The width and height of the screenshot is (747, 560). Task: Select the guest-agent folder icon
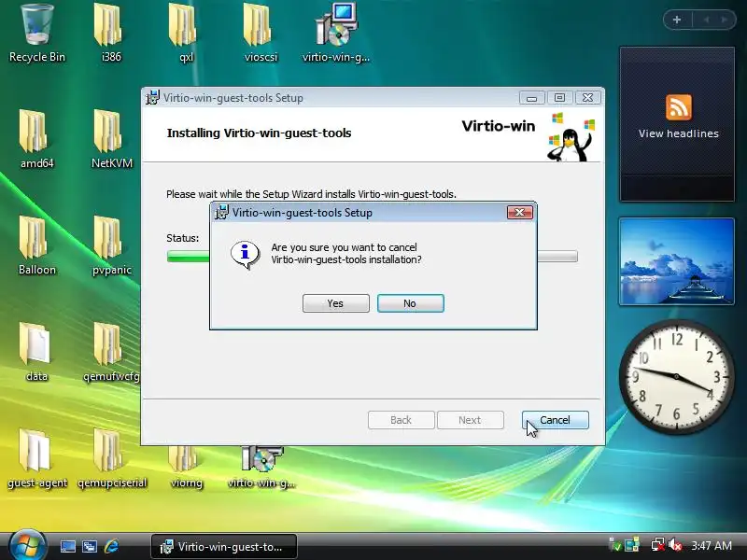[36, 459]
